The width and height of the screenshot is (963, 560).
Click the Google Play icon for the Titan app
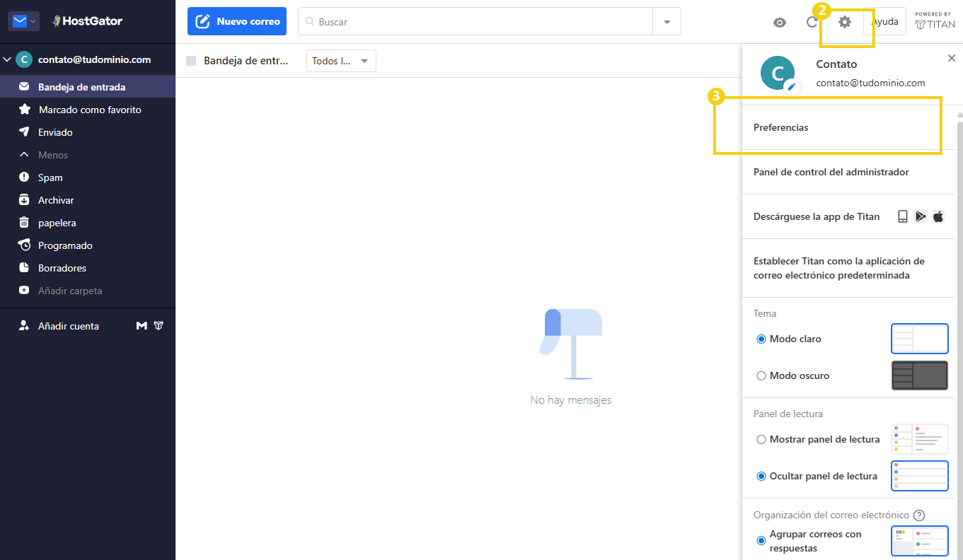tap(921, 216)
